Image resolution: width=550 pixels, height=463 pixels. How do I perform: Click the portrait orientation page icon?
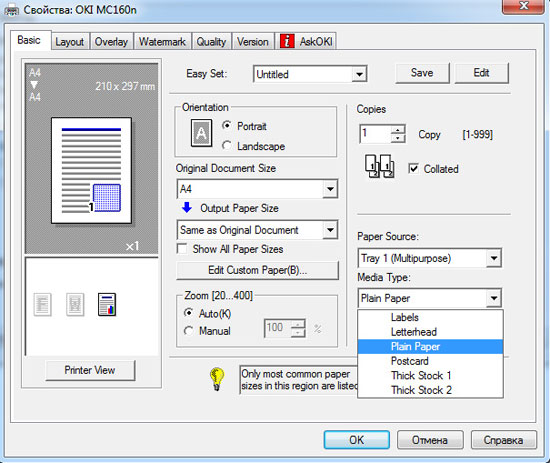pos(201,133)
